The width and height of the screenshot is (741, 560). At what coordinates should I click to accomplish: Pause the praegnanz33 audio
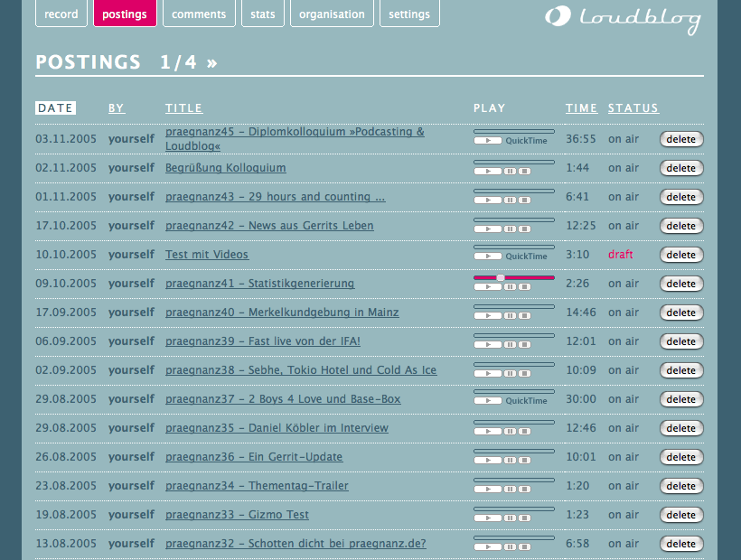coord(510,518)
